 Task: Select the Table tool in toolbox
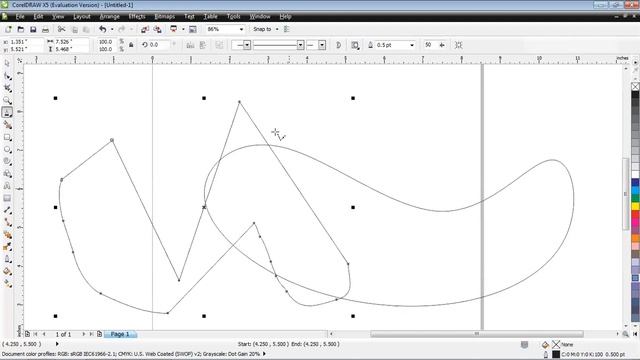[x=7, y=198]
